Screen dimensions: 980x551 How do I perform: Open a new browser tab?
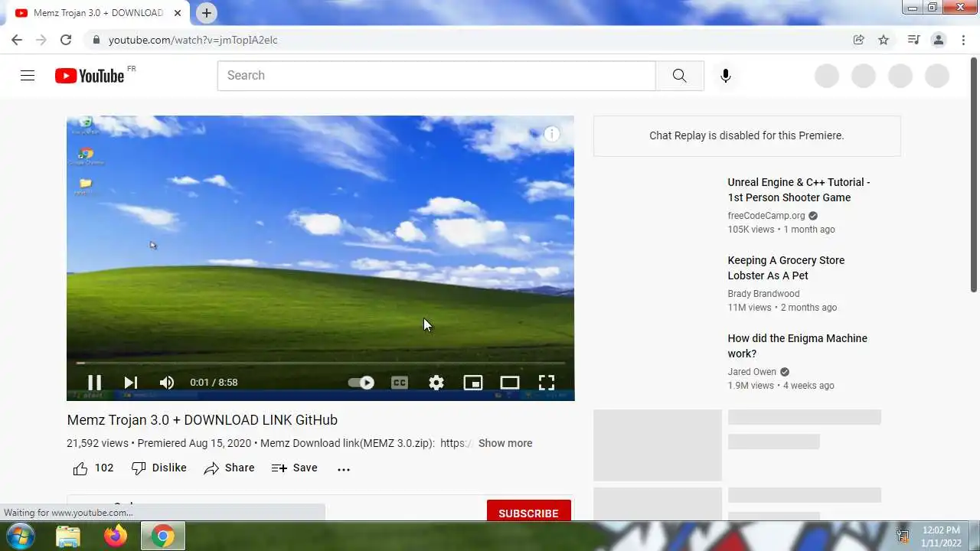click(x=207, y=13)
